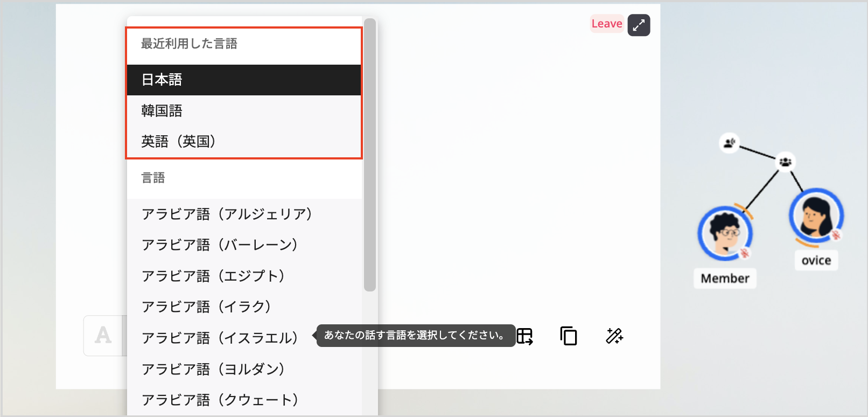Click the language list scrollbar thumb
This screenshot has width=868, height=417.
pyautogui.click(x=369, y=155)
